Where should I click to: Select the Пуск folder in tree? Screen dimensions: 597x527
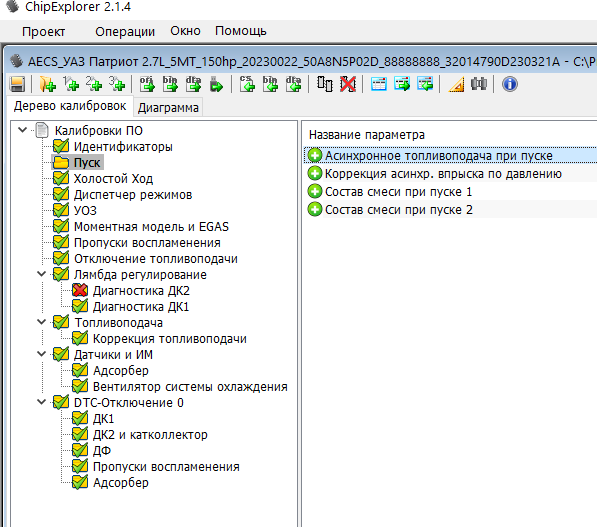click(87, 163)
